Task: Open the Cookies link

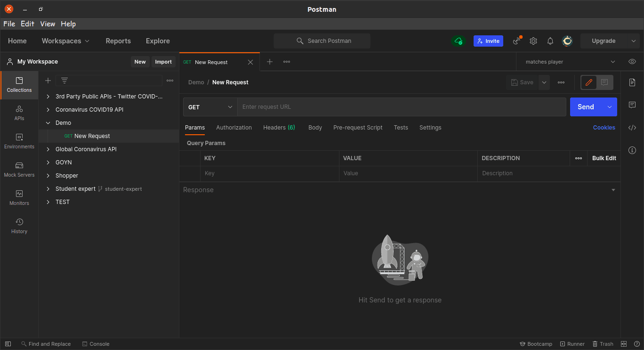Action: 604,128
